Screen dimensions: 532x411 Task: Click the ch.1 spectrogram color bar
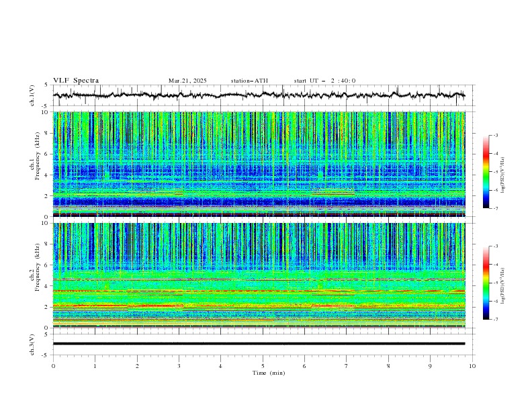486,172
